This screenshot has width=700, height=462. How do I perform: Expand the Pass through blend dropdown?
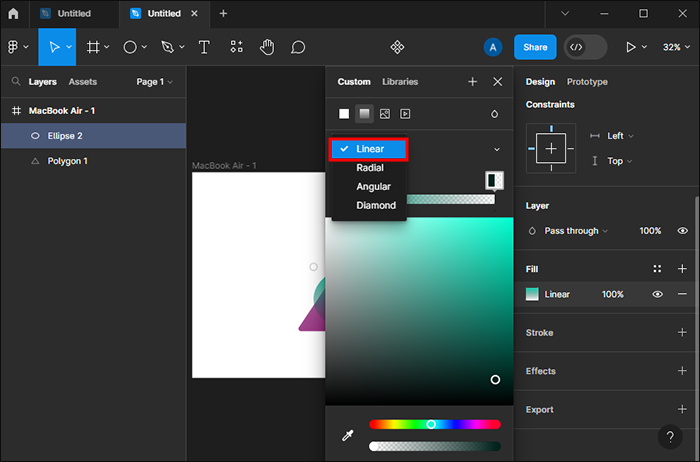575,231
